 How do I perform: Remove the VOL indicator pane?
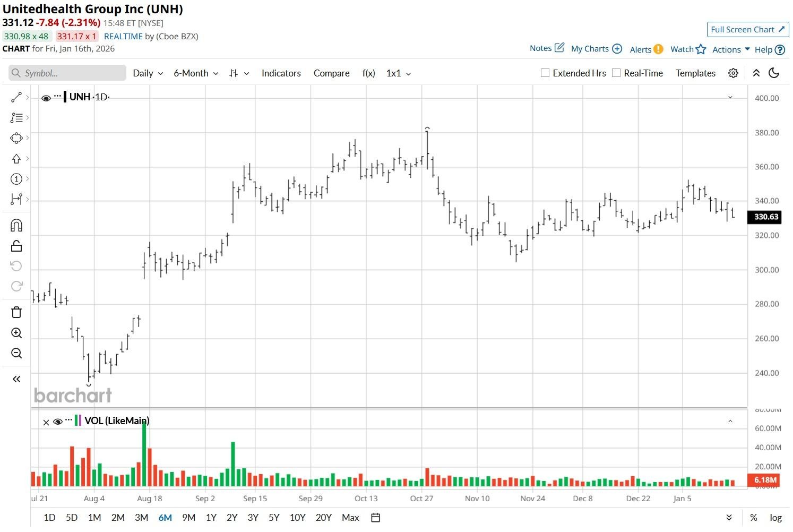pyautogui.click(x=46, y=422)
